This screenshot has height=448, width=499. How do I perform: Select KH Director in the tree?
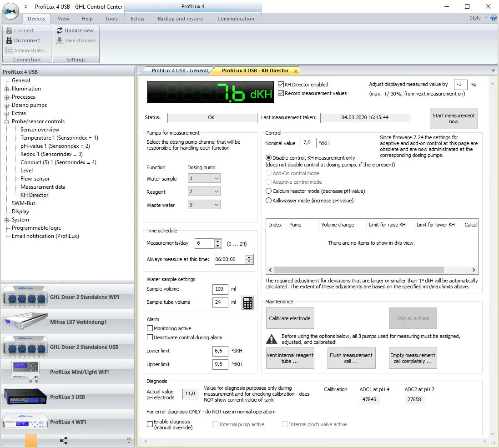pos(35,196)
